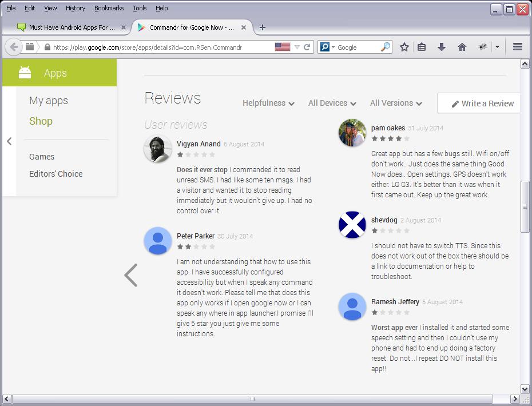Switch to the Must Have Android Apps tab
The height and width of the screenshot is (406, 532).
pos(66,27)
